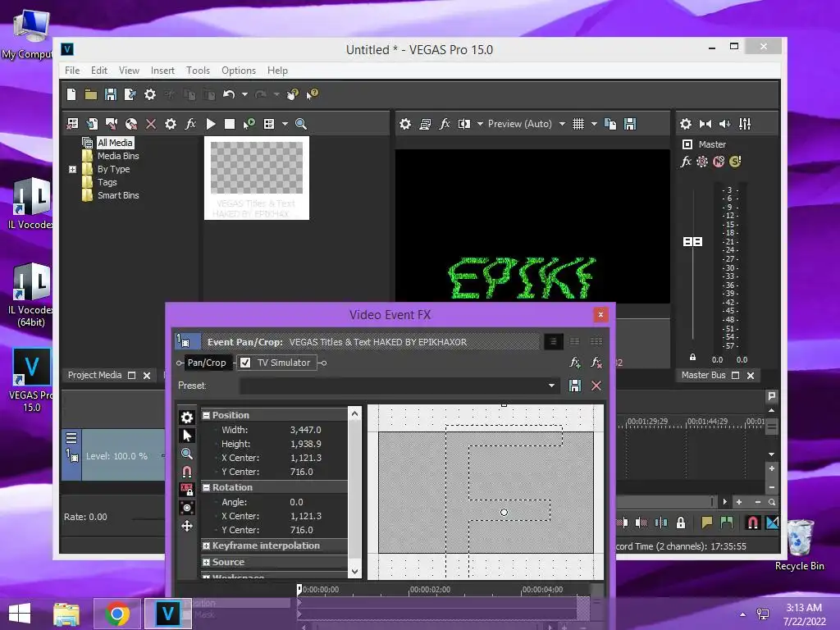This screenshot has width=840, height=630.
Task: Click Master FX icon in Master Bus
Action: pos(686,162)
